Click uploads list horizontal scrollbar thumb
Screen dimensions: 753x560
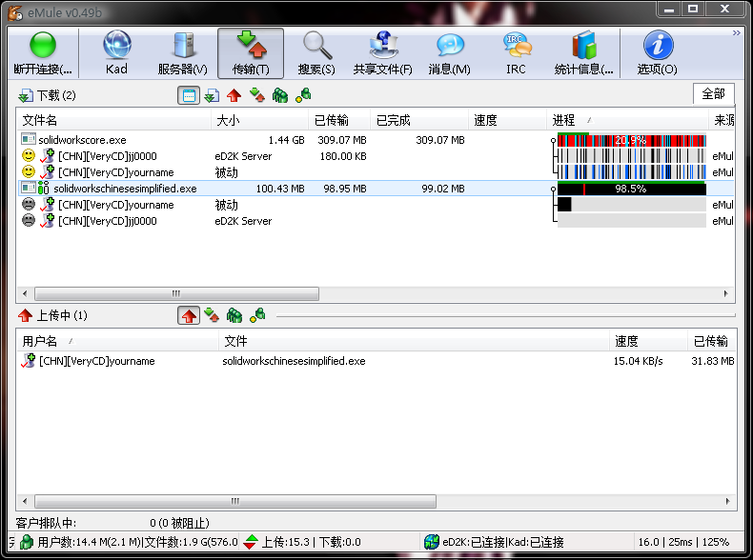235,502
